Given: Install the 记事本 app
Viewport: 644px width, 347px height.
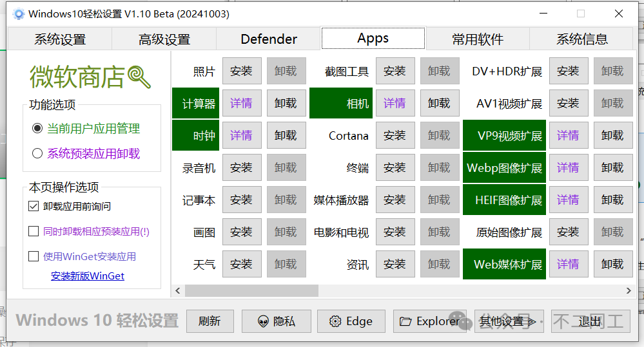Looking at the screenshot, I should (x=242, y=200).
